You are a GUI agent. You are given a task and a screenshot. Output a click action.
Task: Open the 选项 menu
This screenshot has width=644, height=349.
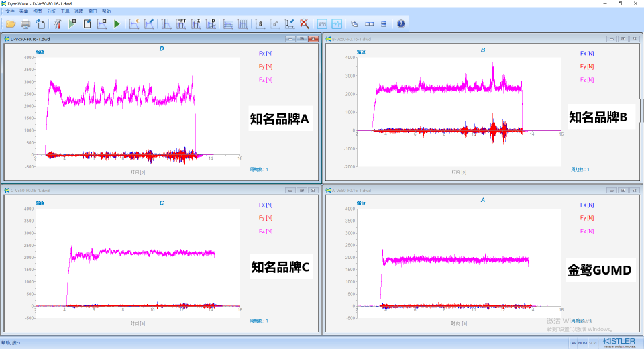[x=79, y=11]
